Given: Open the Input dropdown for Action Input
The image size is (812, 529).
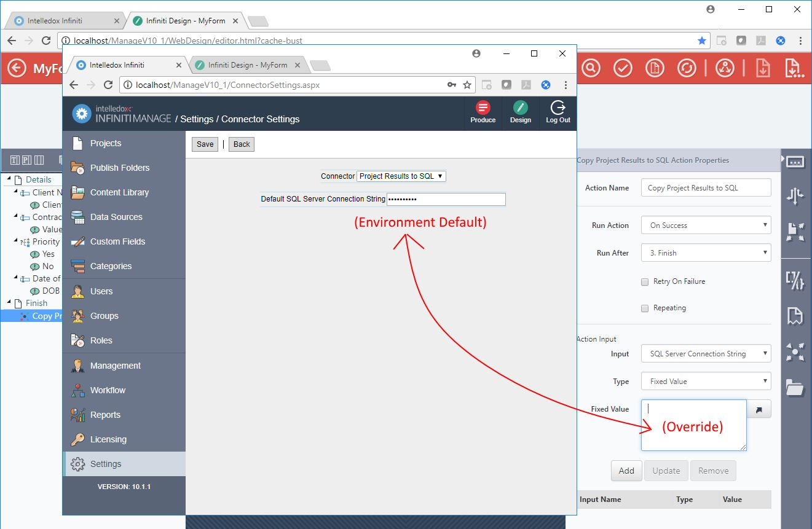Looking at the screenshot, I should pos(706,354).
